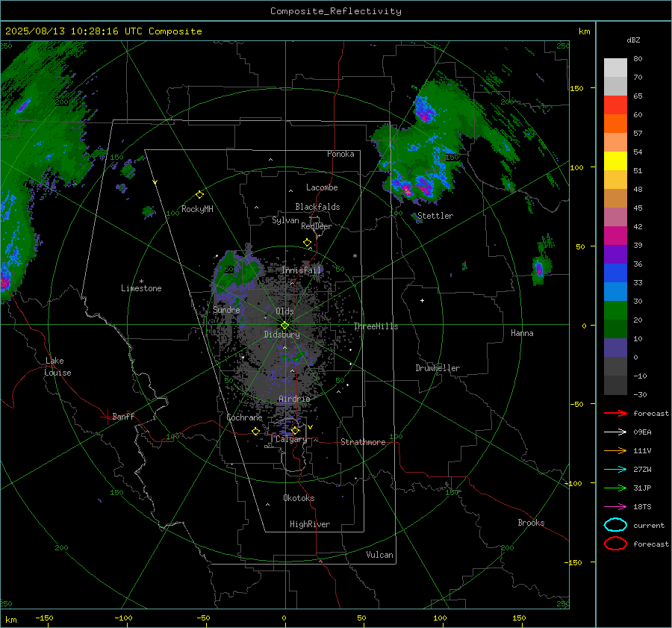Click the Red Deer city label

click(317, 226)
